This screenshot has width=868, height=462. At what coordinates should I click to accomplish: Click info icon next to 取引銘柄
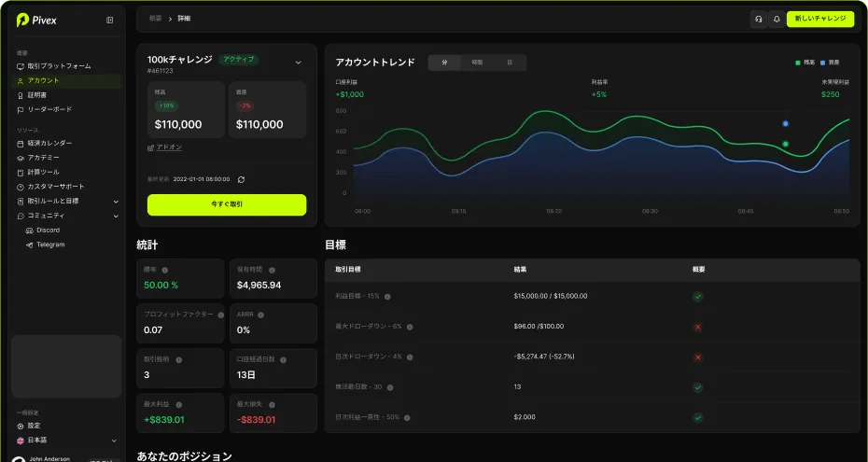(x=179, y=359)
